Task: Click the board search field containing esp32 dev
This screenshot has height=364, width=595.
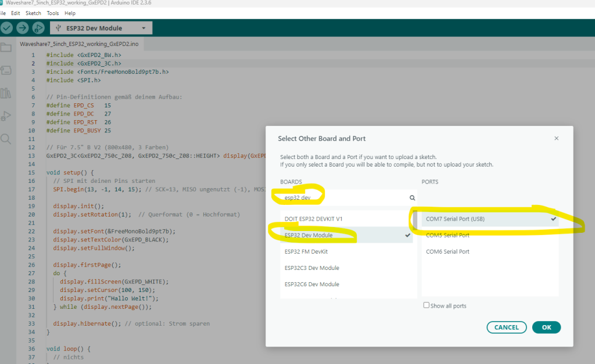Action: click(x=349, y=197)
